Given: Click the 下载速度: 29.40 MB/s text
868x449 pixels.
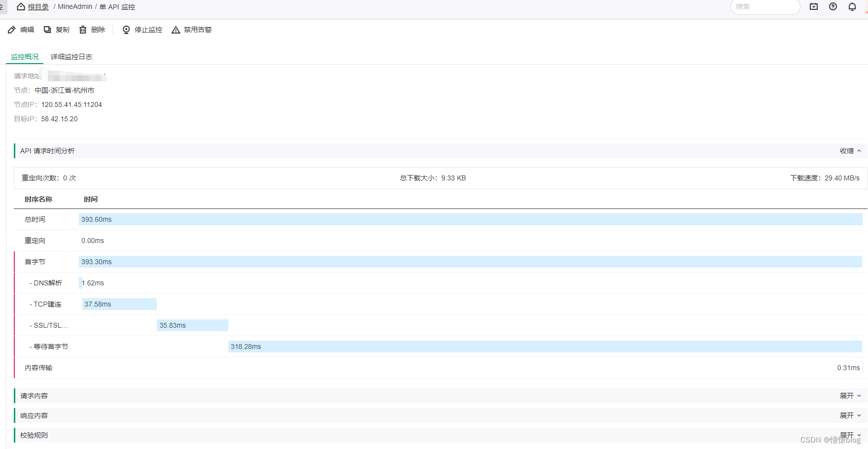Looking at the screenshot, I should (x=825, y=178).
